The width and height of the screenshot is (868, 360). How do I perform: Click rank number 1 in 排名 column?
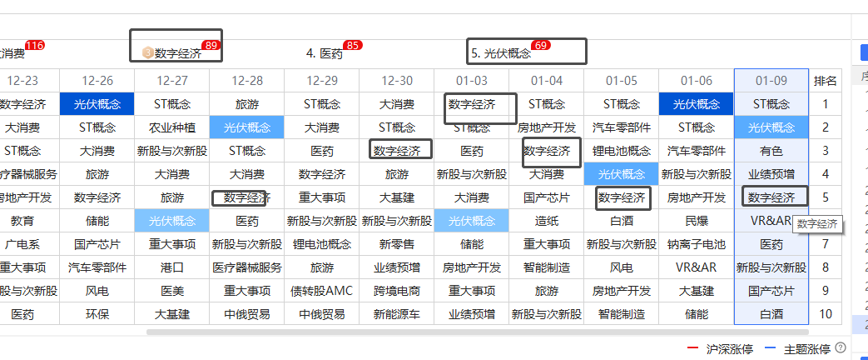click(826, 104)
